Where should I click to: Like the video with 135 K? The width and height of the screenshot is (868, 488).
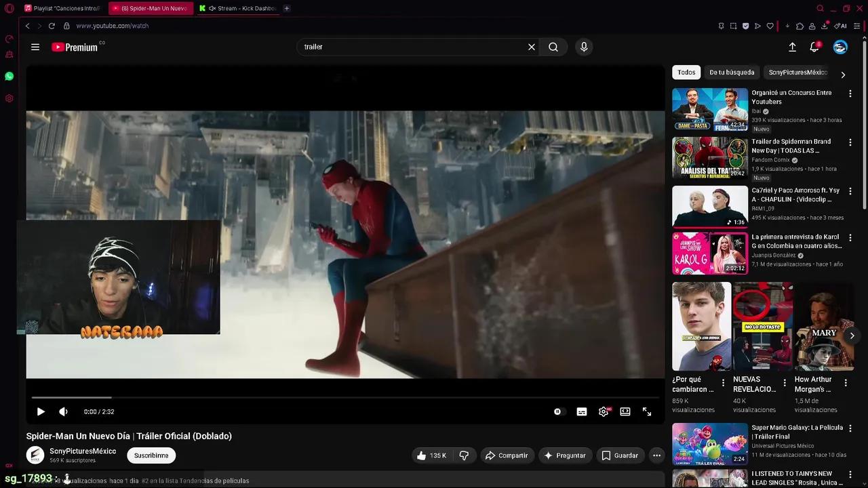pos(431,455)
